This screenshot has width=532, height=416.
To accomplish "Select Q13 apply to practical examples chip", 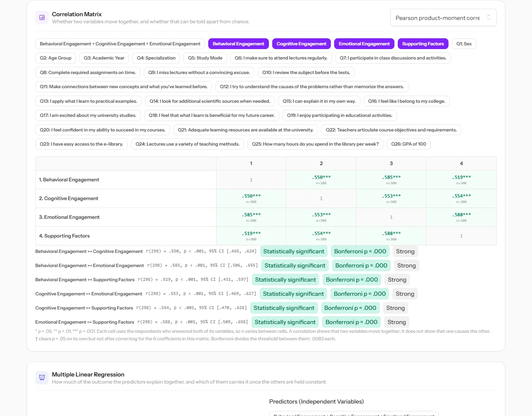I will point(89,101).
